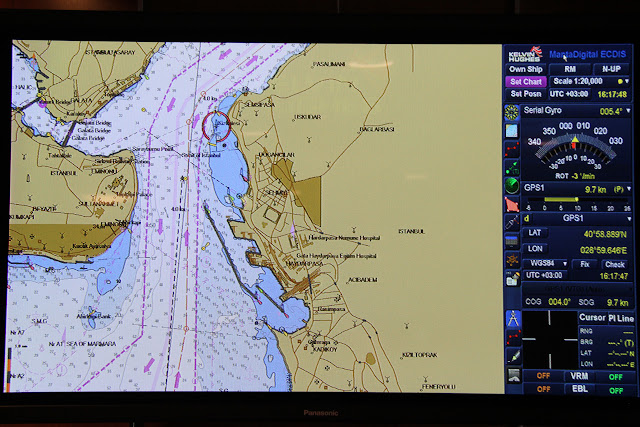Click the ship's wheel icon

513,260
